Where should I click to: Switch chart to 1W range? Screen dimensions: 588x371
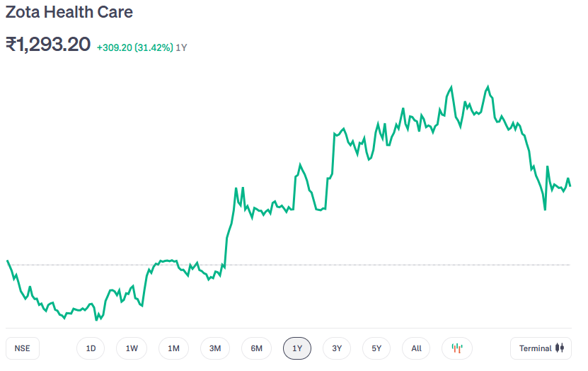132,348
